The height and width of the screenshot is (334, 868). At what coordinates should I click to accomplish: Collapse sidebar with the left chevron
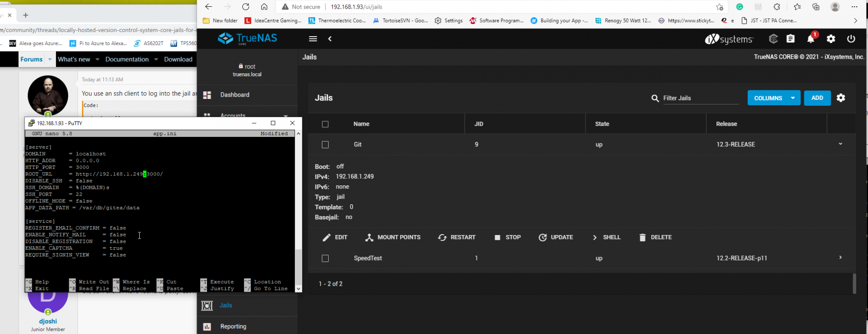[x=330, y=39]
